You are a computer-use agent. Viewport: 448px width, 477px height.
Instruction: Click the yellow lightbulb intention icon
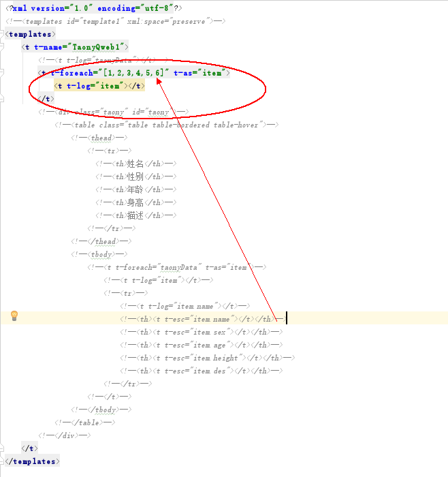14,316
